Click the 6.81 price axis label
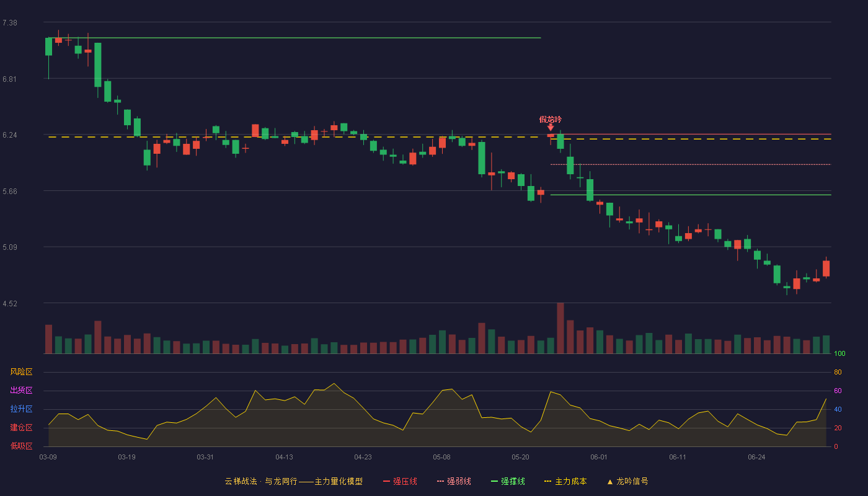Image resolution: width=868 pixels, height=496 pixels. coord(10,79)
